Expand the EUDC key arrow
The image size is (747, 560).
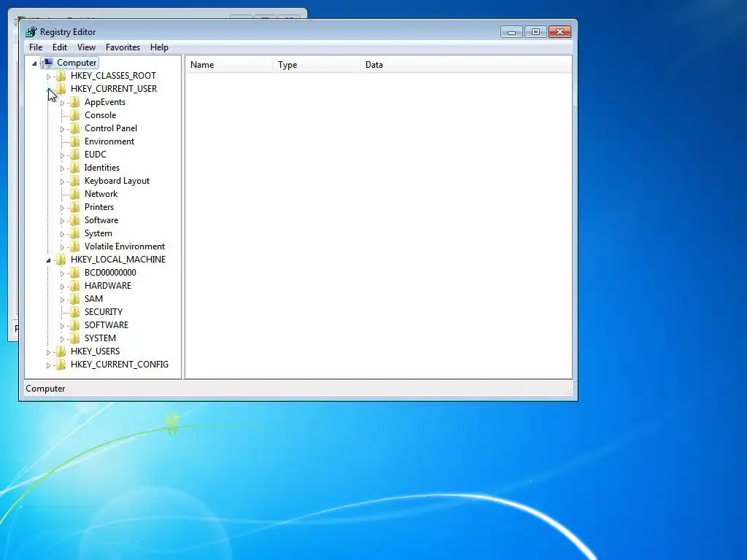click(62, 155)
